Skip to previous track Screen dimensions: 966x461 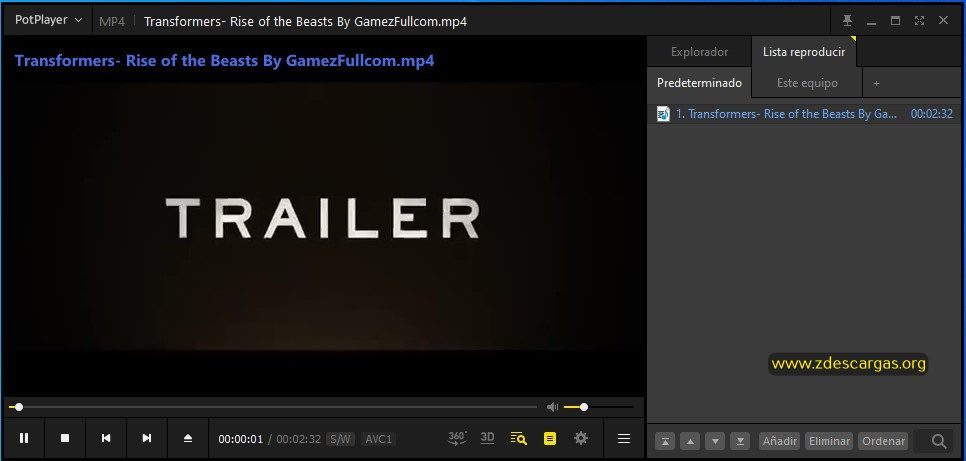coord(106,438)
